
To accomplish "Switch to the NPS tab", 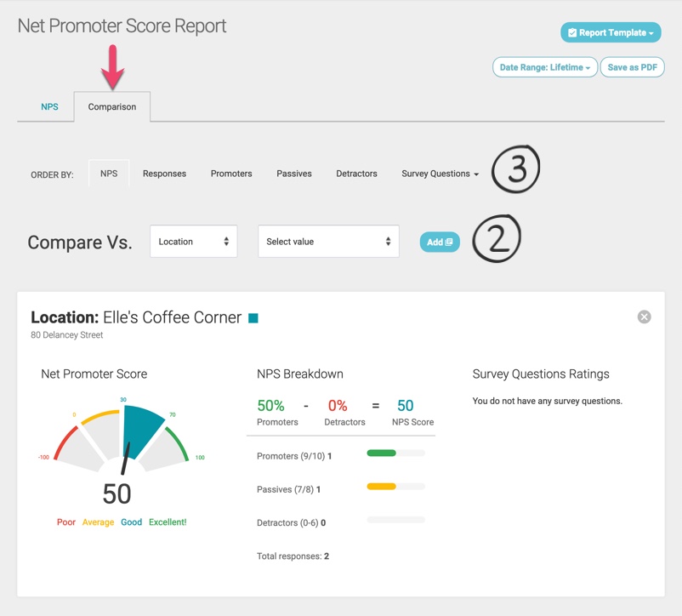I will point(49,107).
